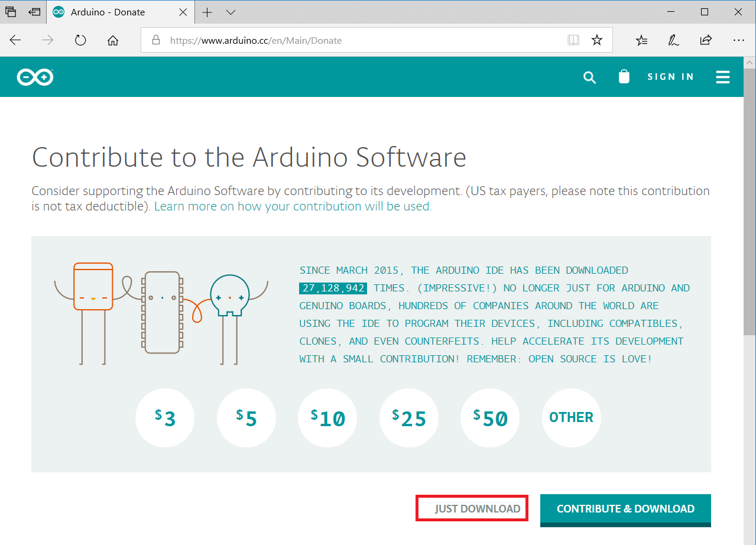Go to browser Home page icon
This screenshot has height=545, width=756.
(113, 40)
